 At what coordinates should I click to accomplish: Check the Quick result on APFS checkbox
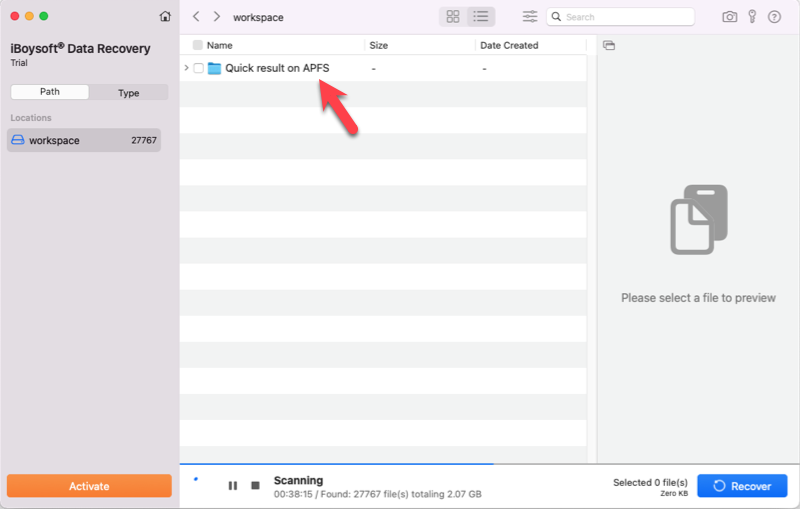point(198,68)
